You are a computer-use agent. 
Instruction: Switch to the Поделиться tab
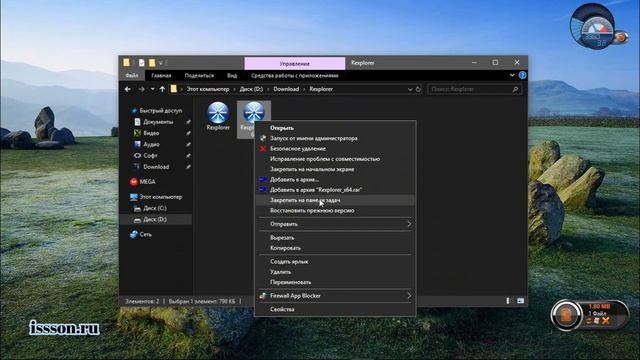[x=199, y=76]
